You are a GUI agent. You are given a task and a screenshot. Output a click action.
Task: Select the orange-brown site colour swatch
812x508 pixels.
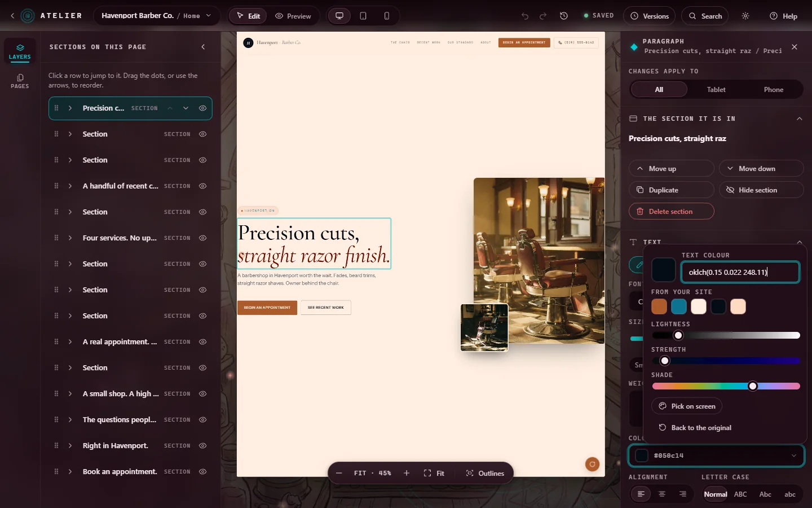coord(659,306)
